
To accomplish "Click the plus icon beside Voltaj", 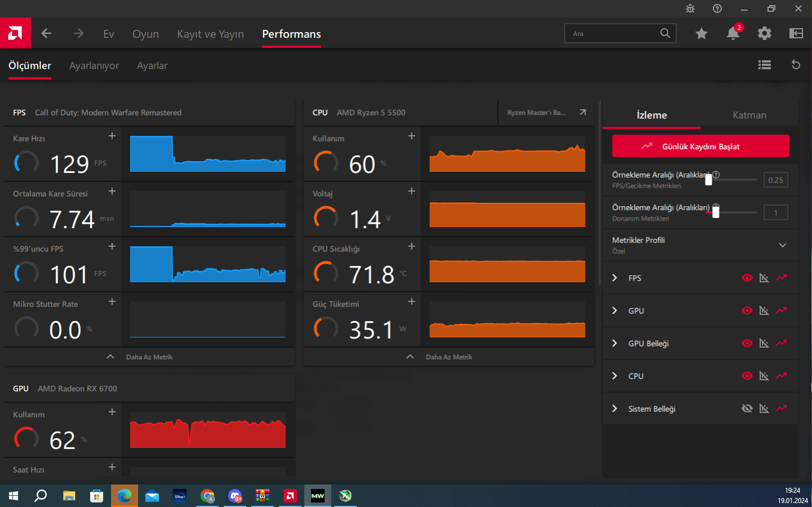I will pyautogui.click(x=412, y=191).
